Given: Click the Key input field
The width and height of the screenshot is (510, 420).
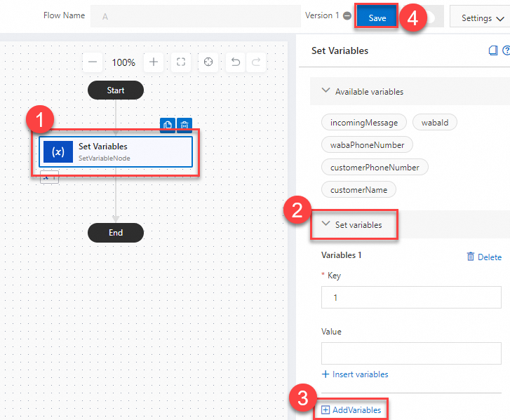Looking at the screenshot, I should click(411, 297).
